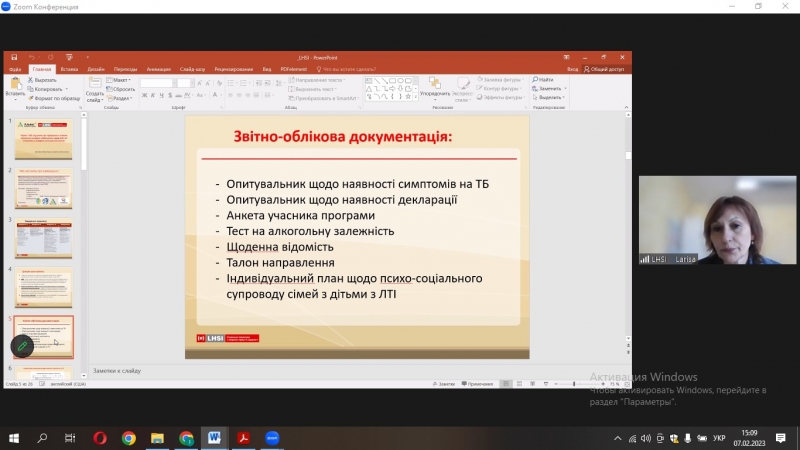Select the slide 3 thumbnail
The width and height of the screenshot is (800, 450).
tap(43, 238)
